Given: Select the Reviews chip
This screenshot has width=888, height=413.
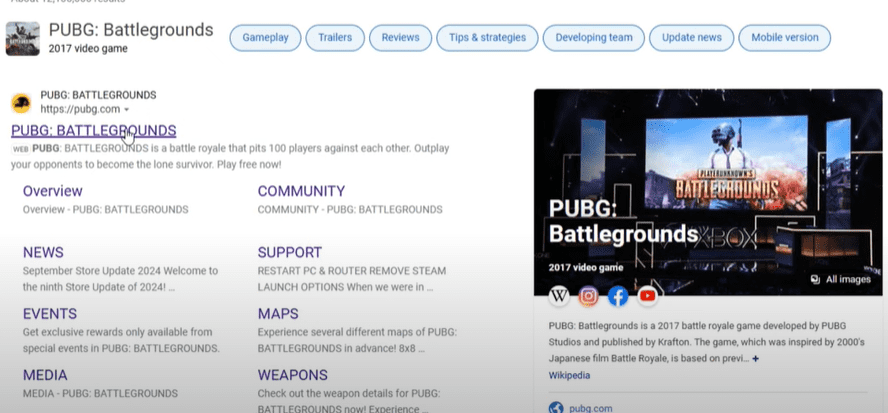Looking at the screenshot, I should point(400,38).
